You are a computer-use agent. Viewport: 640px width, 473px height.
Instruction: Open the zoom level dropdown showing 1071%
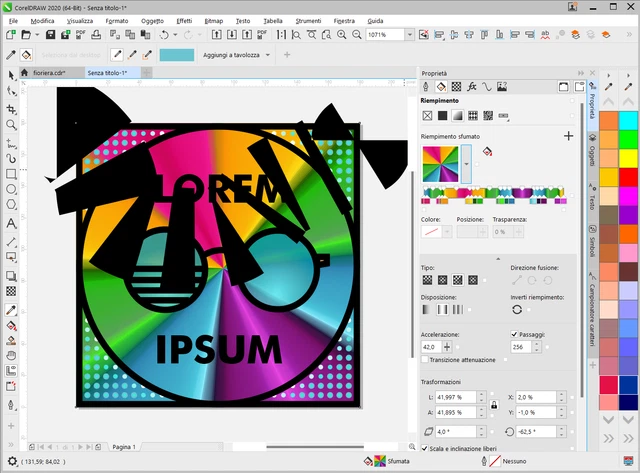pyautogui.click(x=409, y=35)
